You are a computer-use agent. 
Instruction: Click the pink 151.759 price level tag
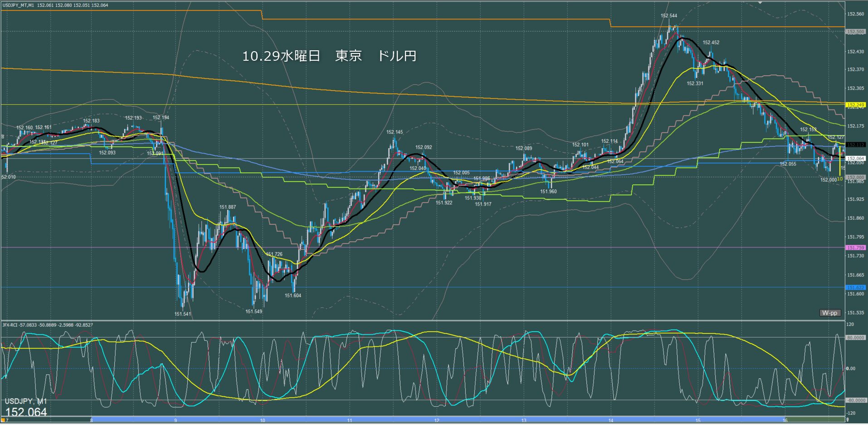click(855, 248)
